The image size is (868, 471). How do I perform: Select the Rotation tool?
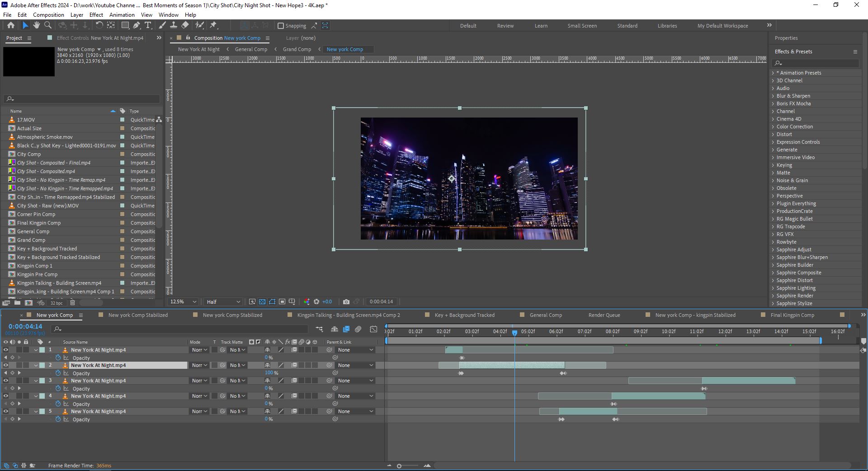(x=99, y=26)
